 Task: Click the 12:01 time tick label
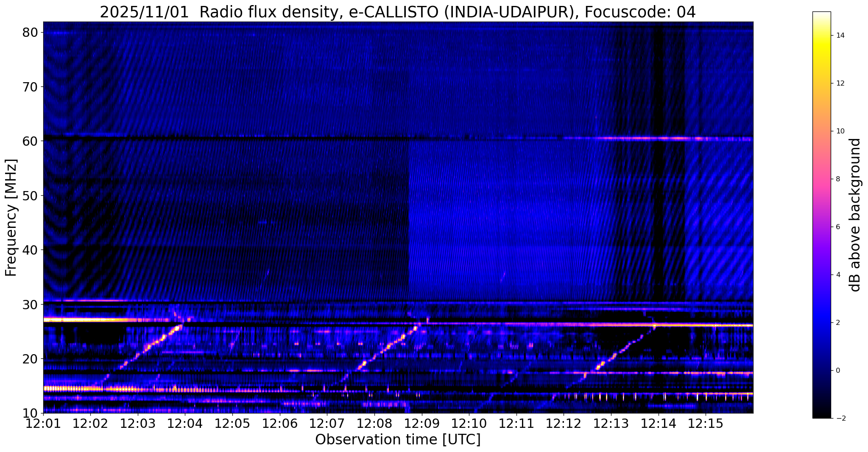pos(43,424)
